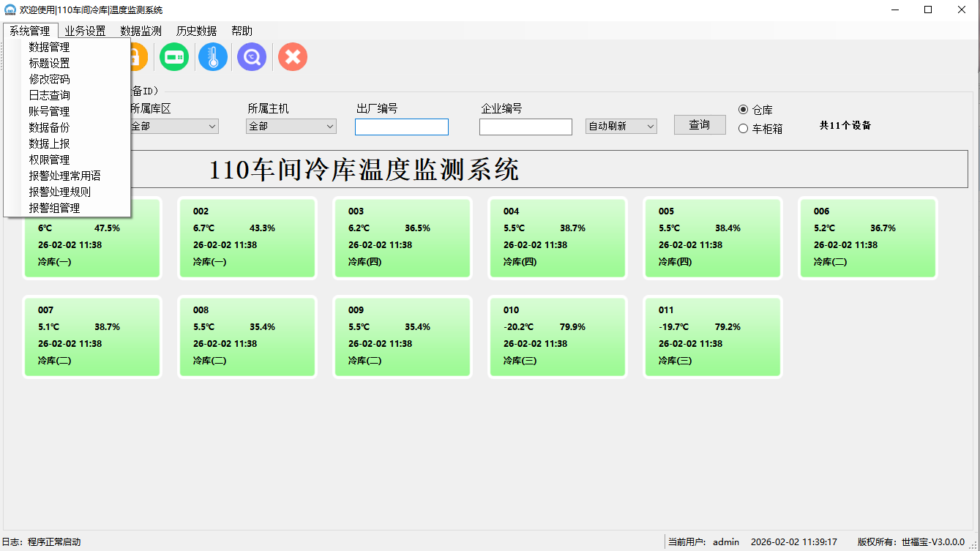Click the 出厂编号 input field
This screenshot has height=551, width=980.
(x=401, y=127)
